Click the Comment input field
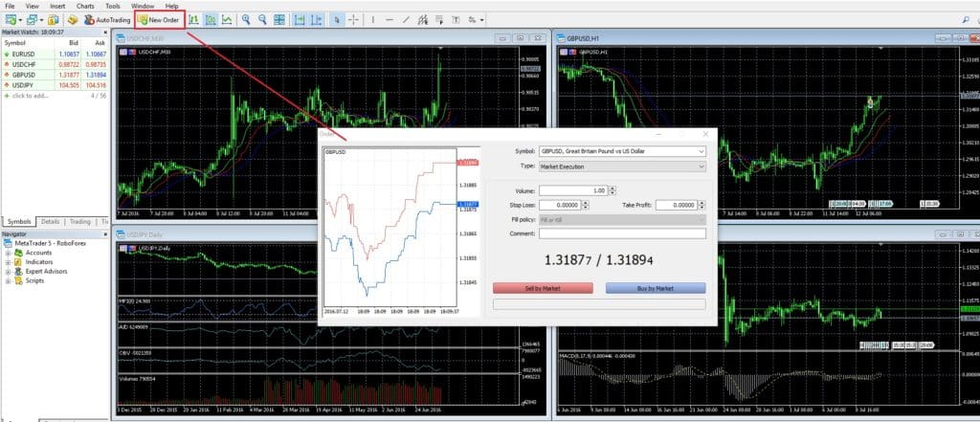Viewport: 980px width, 422px height. 622,233
